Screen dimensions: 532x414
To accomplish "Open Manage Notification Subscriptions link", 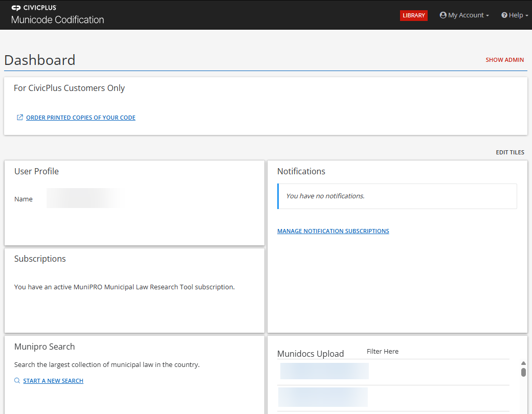I will pos(333,231).
